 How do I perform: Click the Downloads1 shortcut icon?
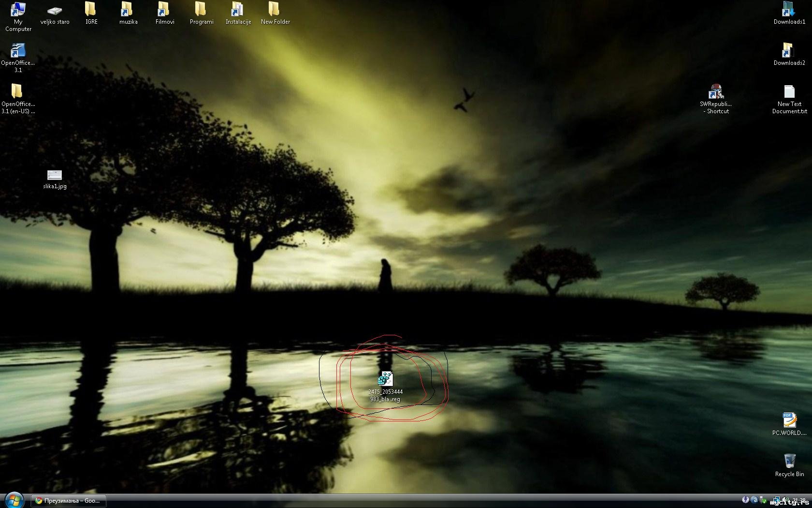click(789, 14)
